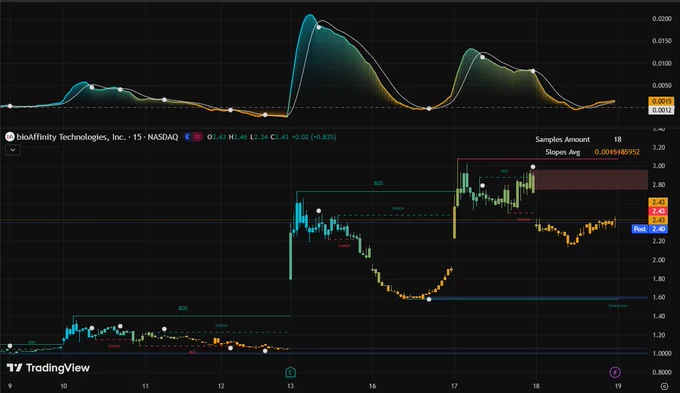The width and height of the screenshot is (680, 393).
Task: Click the low price L2.34 value
Action: click(259, 137)
